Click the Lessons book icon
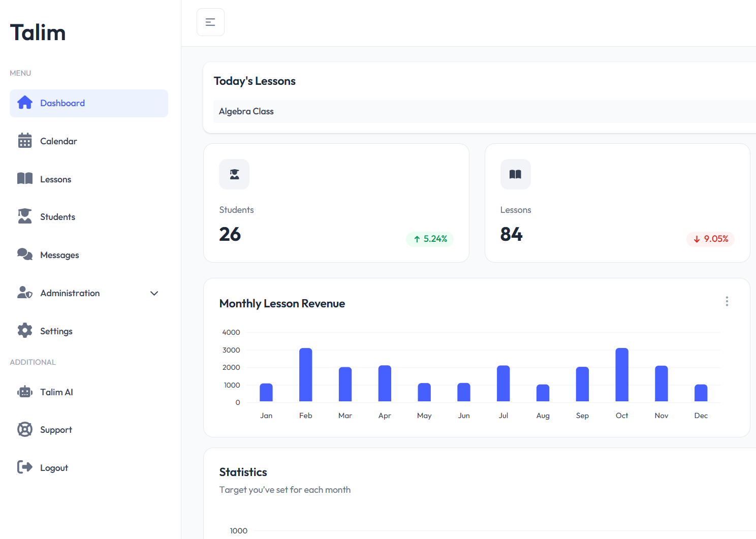The height and width of the screenshot is (539, 756). click(24, 179)
